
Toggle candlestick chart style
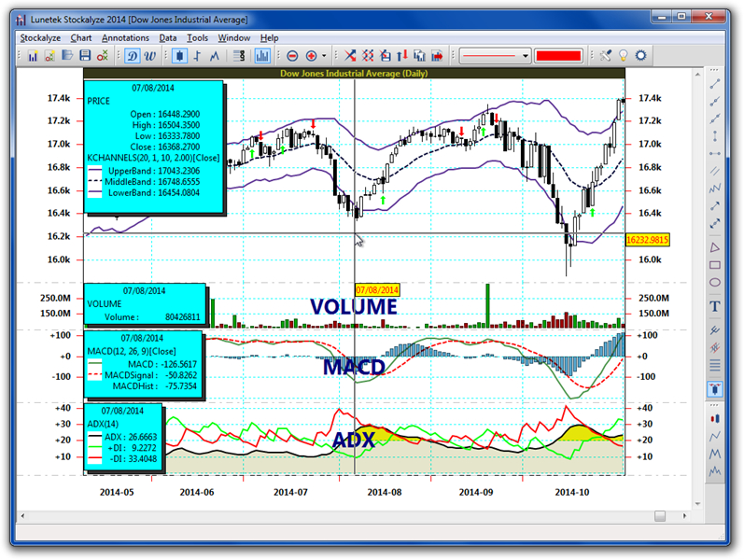point(179,56)
